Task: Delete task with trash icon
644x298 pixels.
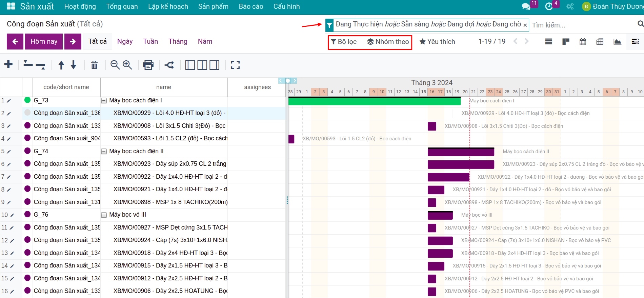Action: tap(94, 65)
